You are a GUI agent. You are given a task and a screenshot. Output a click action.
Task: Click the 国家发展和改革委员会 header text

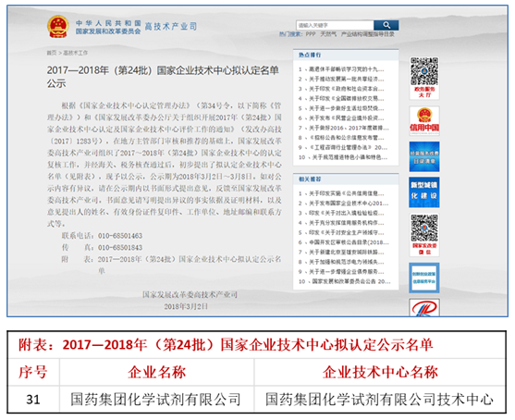[108, 31]
